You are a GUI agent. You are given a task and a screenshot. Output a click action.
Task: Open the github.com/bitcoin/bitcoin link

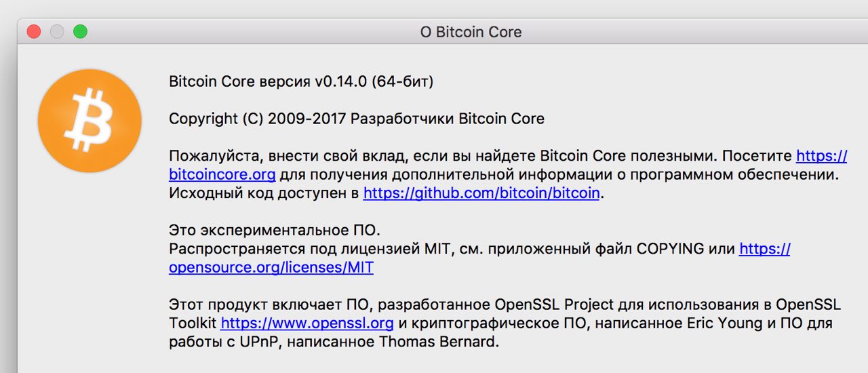tap(481, 193)
